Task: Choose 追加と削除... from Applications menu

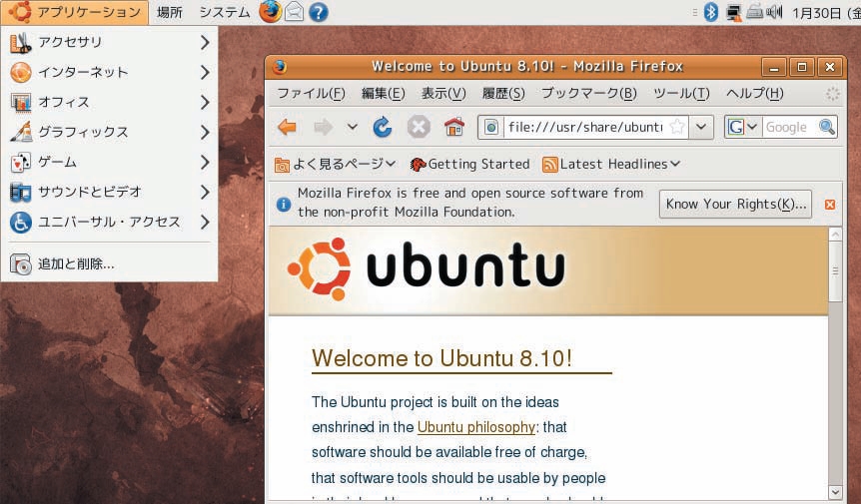Action: click(x=110, y=264)
